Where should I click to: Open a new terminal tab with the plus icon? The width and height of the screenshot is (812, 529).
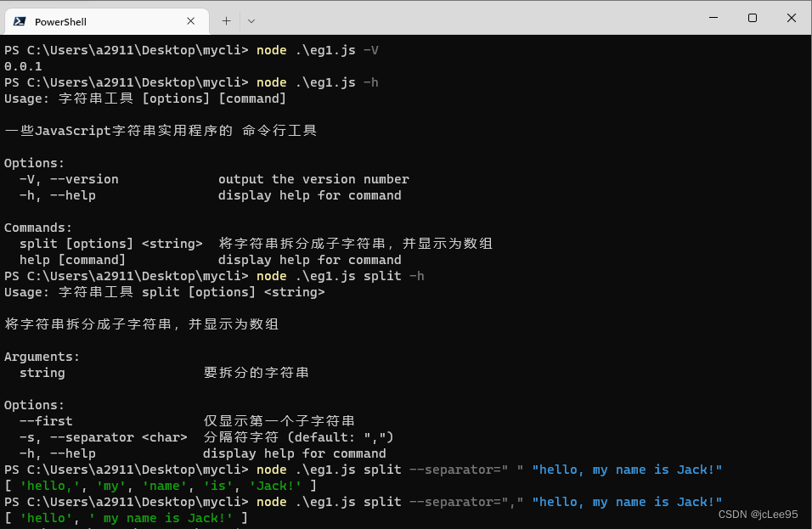pyautogui.click(x=226, y=20)
